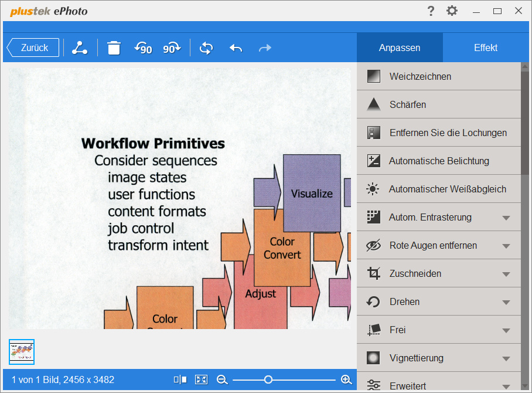Viewport: 532px width, 393px height.
Task: Open settings gear icon
Action: [452, 11]
